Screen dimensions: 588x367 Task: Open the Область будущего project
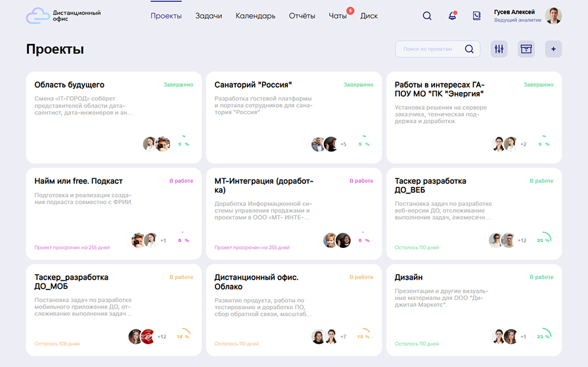pyautogui.click(x=69, y=85)
